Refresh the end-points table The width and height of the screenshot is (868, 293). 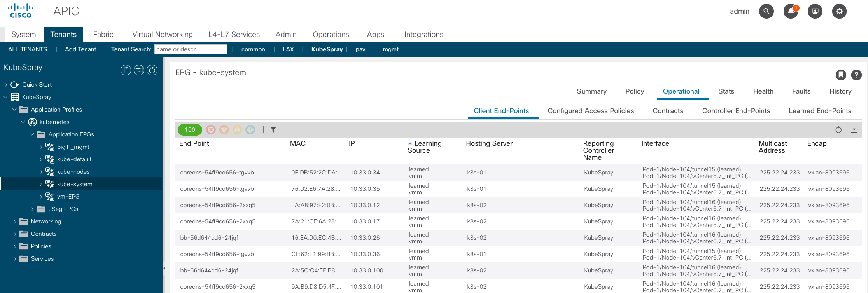point(838,130)
